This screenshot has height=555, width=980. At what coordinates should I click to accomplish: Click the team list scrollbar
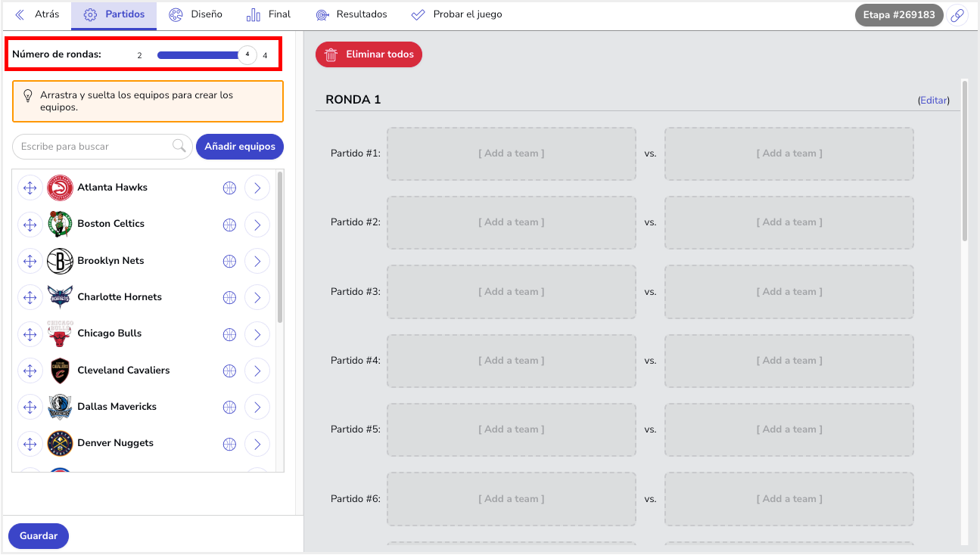[x=280, y=246]
